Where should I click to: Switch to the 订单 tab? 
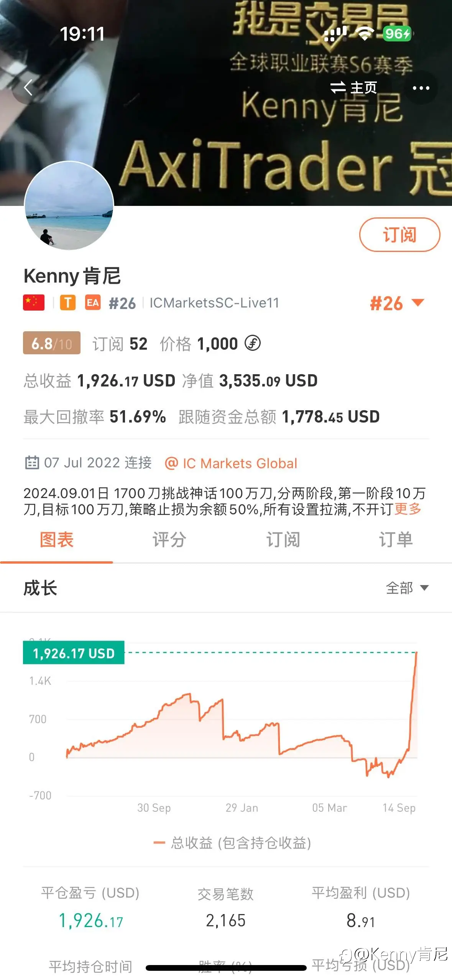tap(395, 540)
